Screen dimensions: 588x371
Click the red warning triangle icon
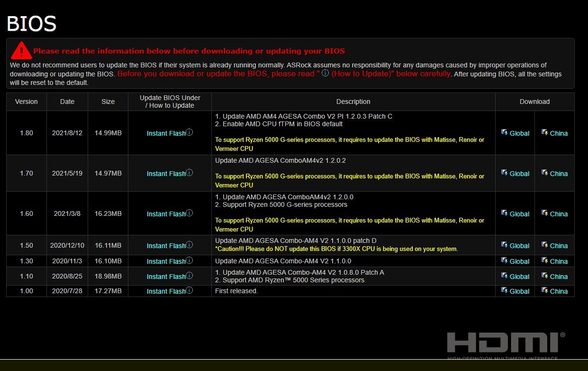(21, 50)
